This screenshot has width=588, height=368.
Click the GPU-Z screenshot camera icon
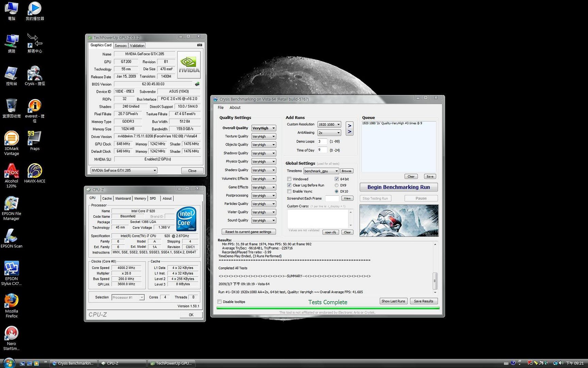point(199,45)
